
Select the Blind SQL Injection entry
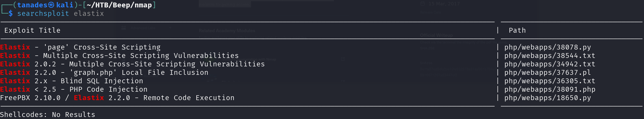72,81
